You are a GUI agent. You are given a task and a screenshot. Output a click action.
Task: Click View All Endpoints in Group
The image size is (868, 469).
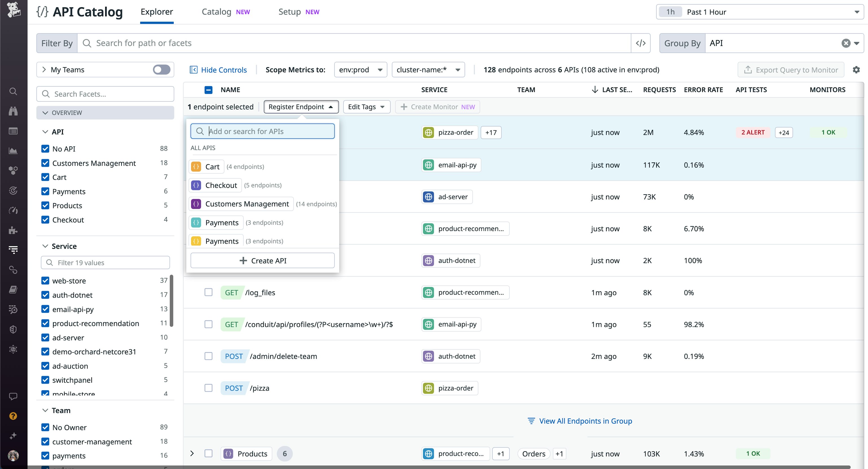pyautogui.click(x=586, y=421)
